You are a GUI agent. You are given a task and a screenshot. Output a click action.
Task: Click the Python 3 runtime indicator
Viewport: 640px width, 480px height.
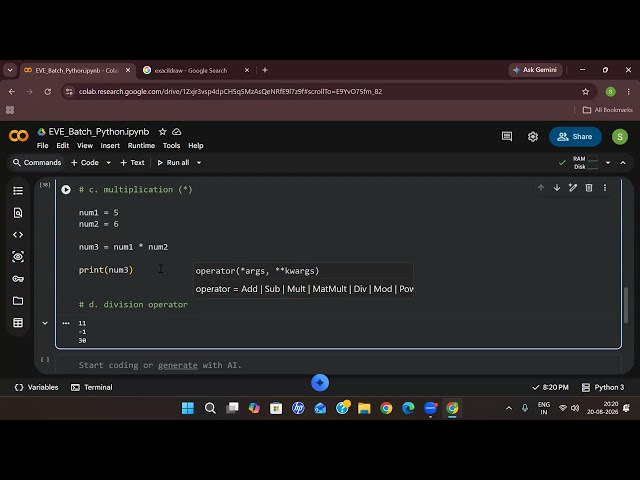pos(603,387)
